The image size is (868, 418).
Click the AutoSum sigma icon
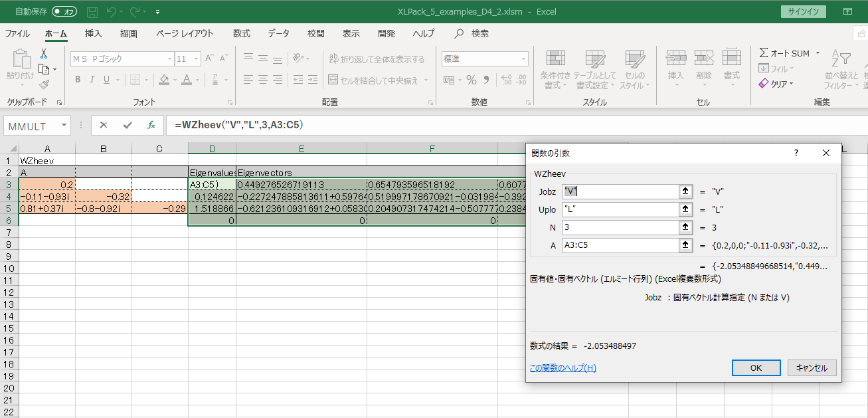(764, 53)
